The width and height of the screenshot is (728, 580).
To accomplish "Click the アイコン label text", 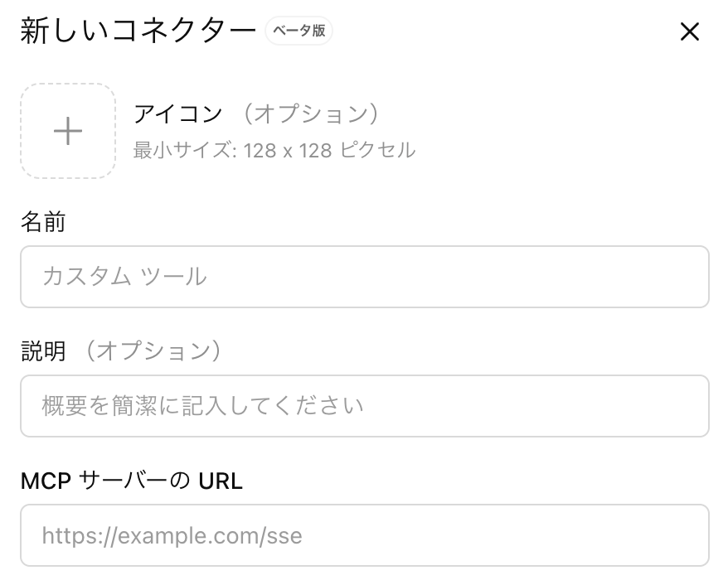I will point(178,114).
